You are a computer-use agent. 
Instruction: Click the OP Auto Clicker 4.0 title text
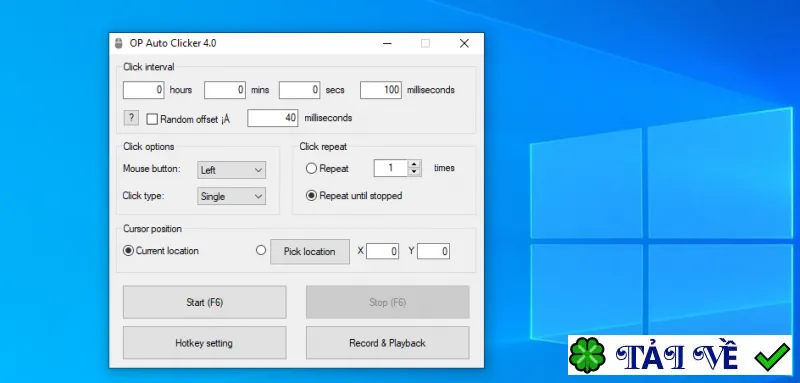[x=172, y=43]
